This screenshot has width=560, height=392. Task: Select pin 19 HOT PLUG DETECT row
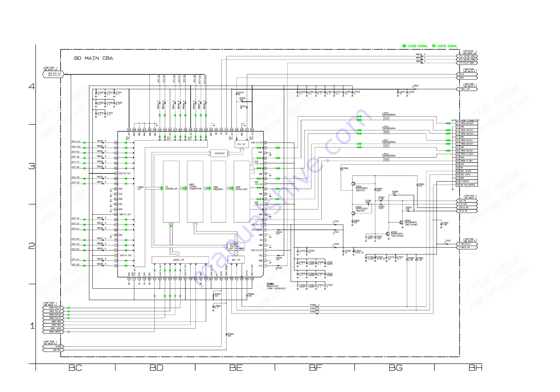pyautogui.click(x=467, y=185)
